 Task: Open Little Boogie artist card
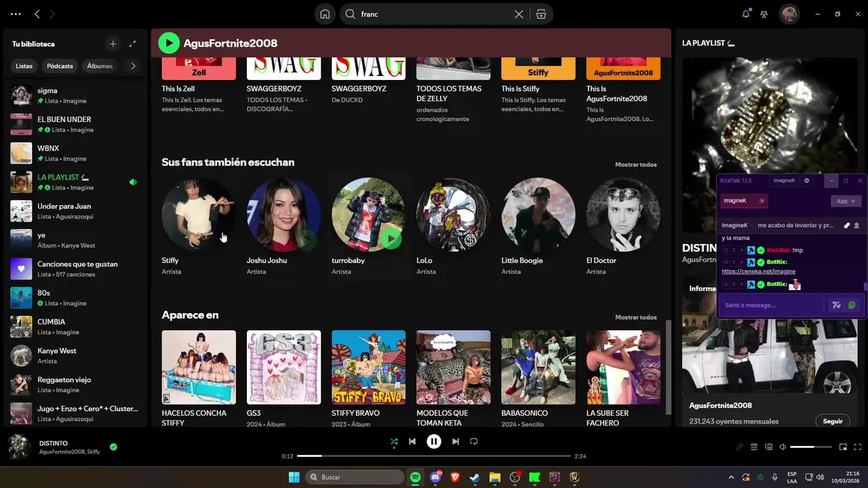538,226
